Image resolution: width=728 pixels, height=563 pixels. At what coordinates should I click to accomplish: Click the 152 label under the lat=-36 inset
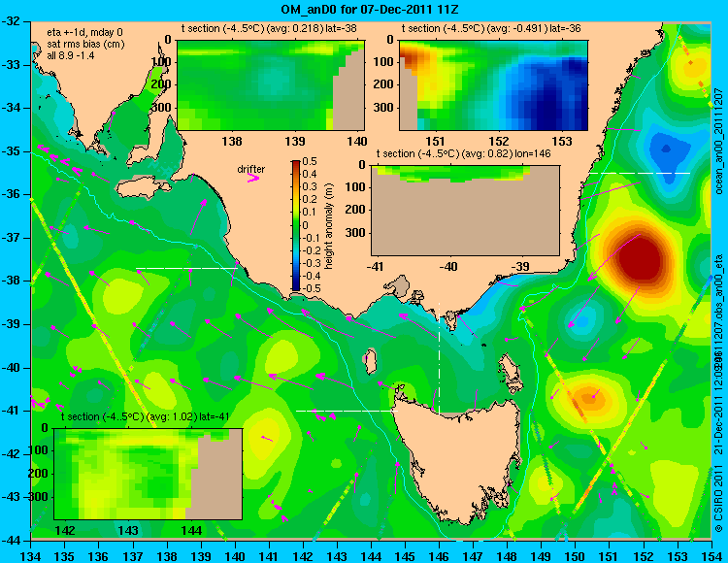click(x=498, y=141)
